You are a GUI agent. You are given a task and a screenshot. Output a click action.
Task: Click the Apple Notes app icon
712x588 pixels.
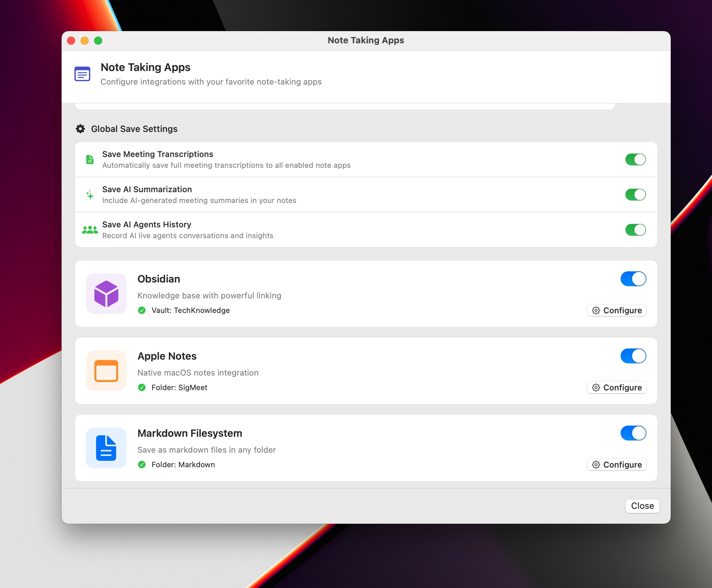point(106,370)
